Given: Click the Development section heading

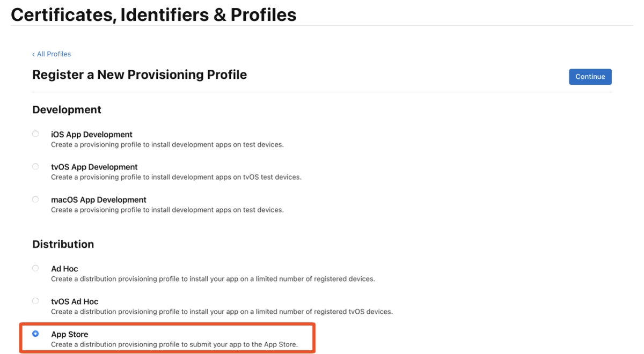Looking at the screenshot, I should tap(67, 109).
